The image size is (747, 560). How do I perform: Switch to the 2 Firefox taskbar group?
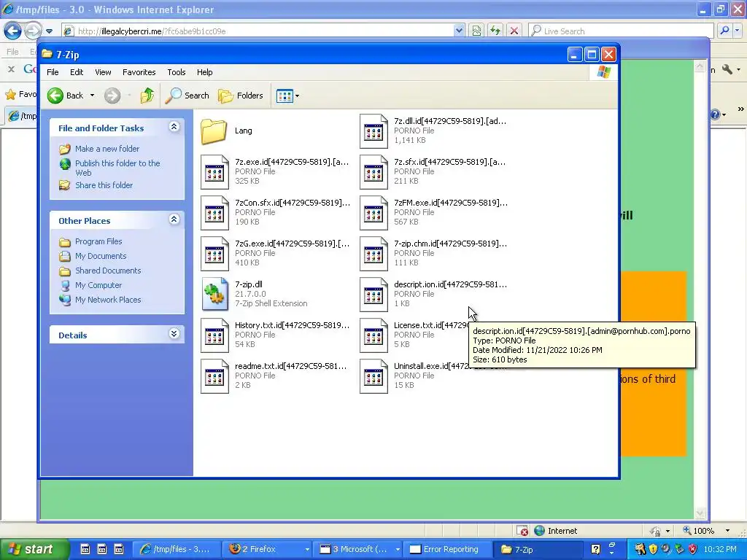pos(268,549)
